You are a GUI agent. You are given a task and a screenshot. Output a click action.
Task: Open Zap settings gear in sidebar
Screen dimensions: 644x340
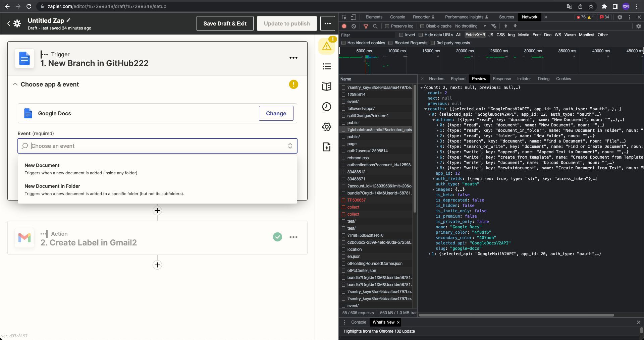point(326,127)
